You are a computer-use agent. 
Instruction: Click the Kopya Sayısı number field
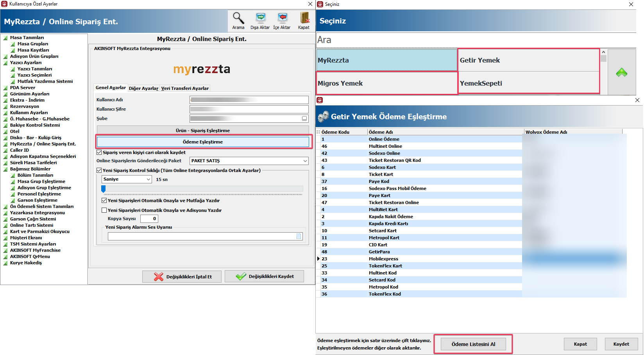pos(149,219)
